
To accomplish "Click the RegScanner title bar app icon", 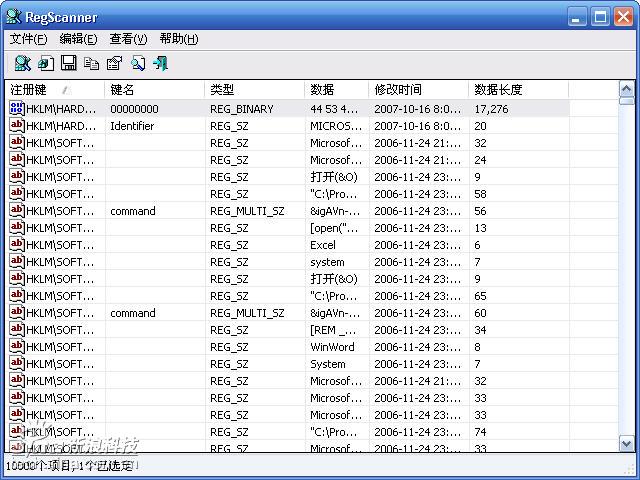I will click(x=13, y=16).
